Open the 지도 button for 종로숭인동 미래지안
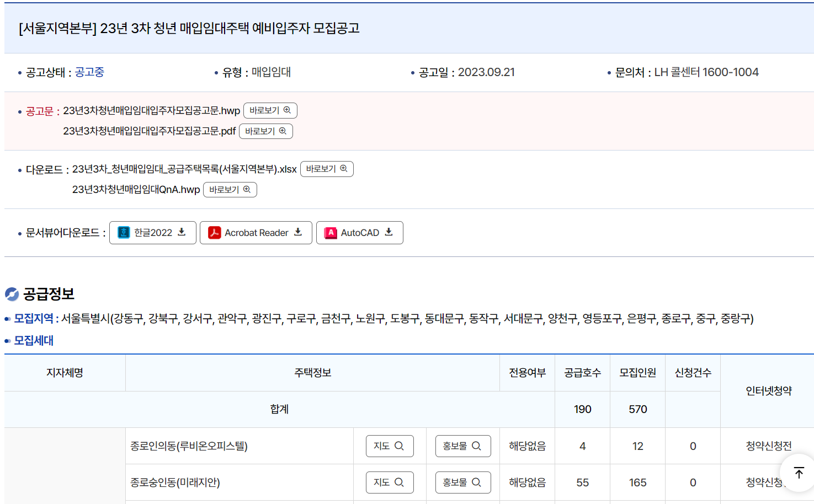This screenshot has width=814, height=504. (390, 482)
